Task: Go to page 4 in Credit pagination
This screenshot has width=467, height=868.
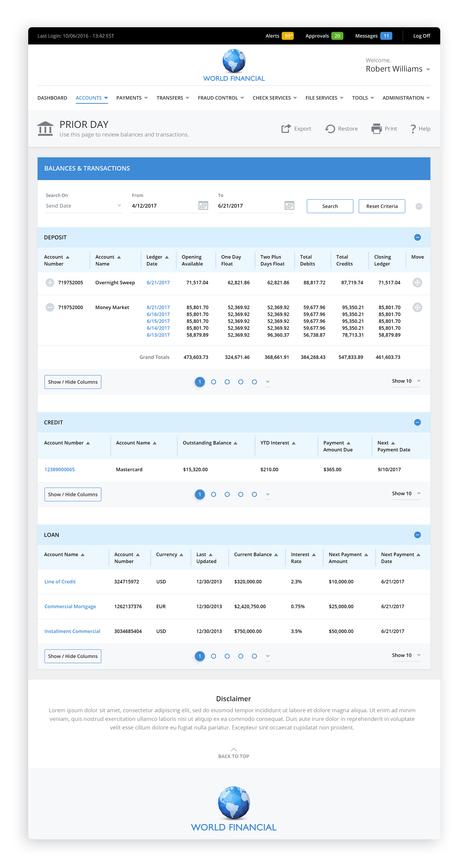Action: [241, 494]
